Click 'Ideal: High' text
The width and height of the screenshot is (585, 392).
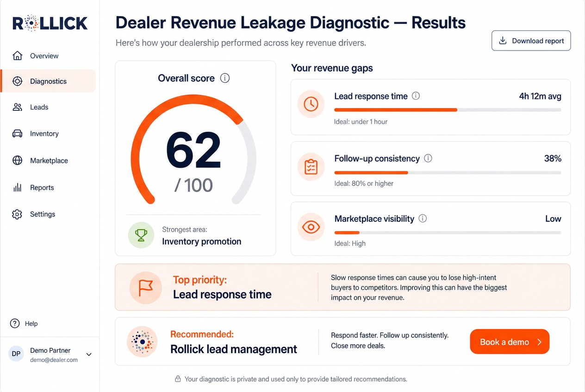click(x=350, y=244)
